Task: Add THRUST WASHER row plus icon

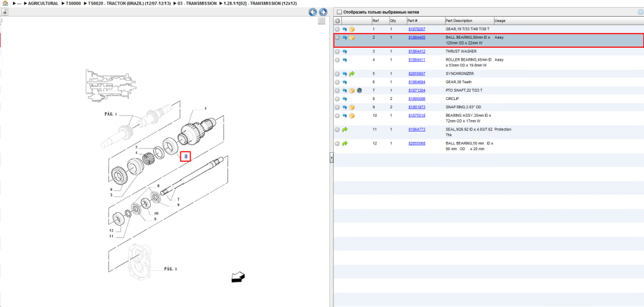Action: (337, 52)
